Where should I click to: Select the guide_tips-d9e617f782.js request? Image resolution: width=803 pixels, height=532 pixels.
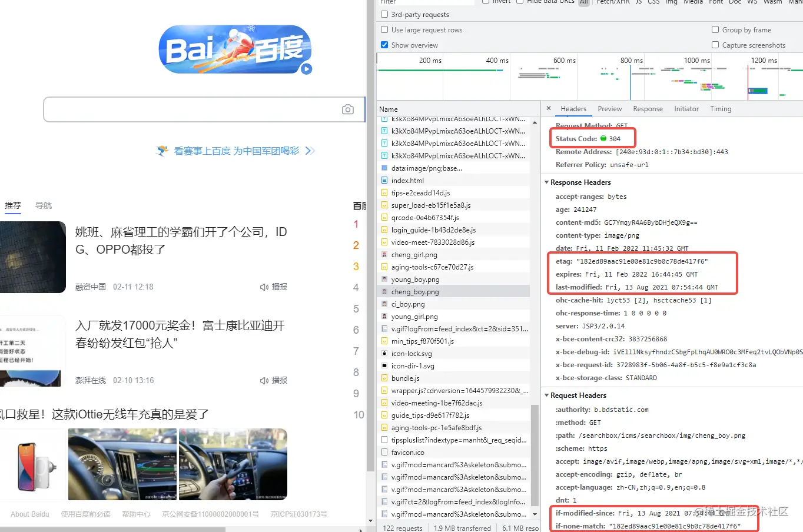(x=453, y=415)
